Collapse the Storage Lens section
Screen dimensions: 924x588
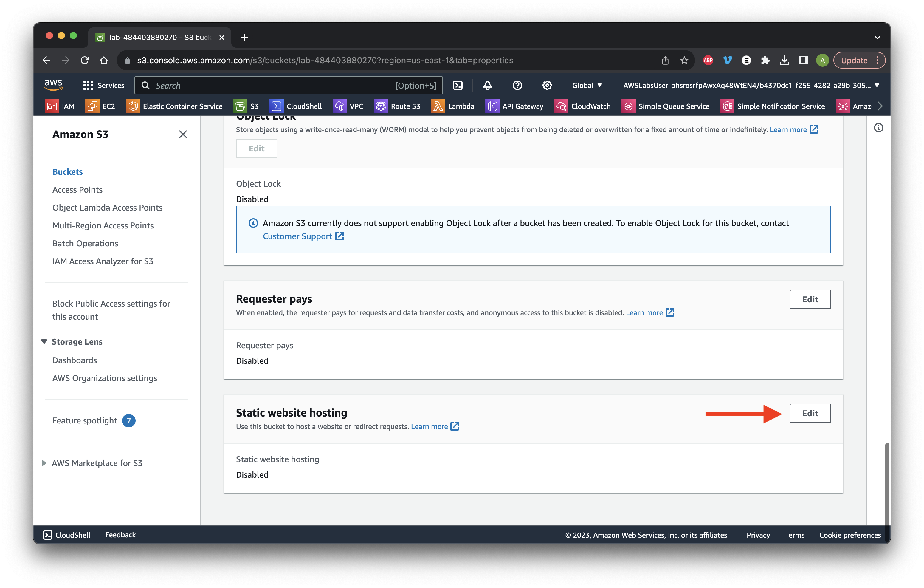click(44, 341)
